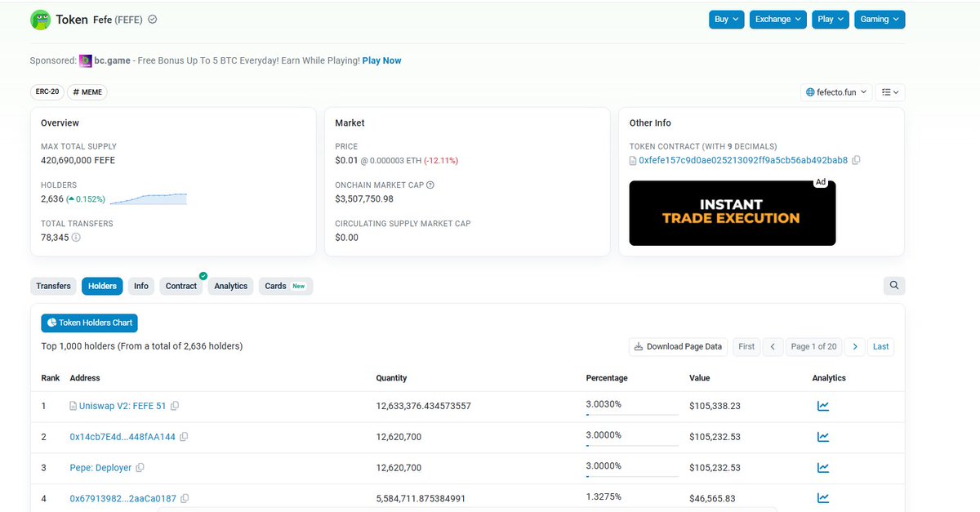Copy the Uniswap V2: FEFE 51 address
Screen dimensions: 980x512
click(175, 406)
